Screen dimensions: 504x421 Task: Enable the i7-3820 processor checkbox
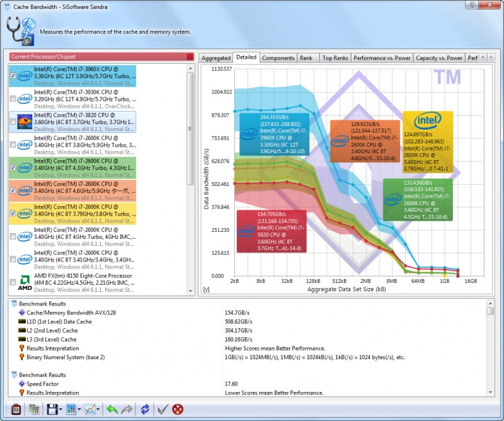click(13, 122)
